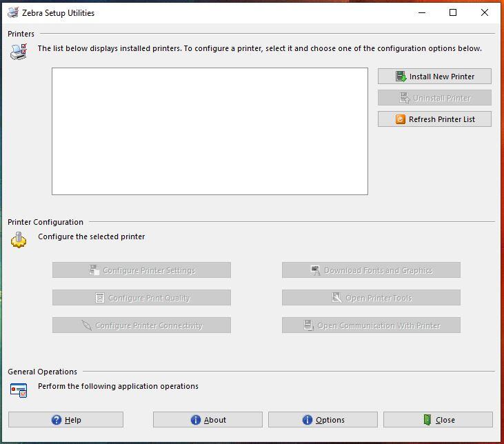504x444 pixels.
Task: Click the 'Printer Configuration' section heading
Action: click(46, 222)
